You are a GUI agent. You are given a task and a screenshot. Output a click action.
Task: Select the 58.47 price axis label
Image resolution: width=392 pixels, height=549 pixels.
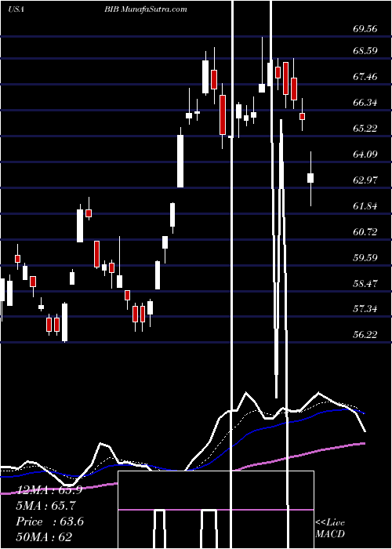click(x=365, y=283)
